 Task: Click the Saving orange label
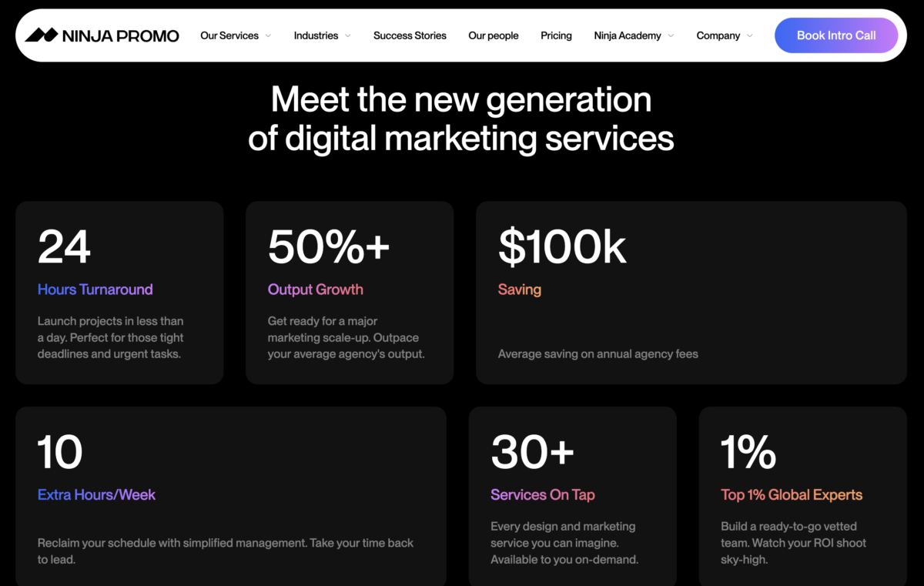click(519, 290)
